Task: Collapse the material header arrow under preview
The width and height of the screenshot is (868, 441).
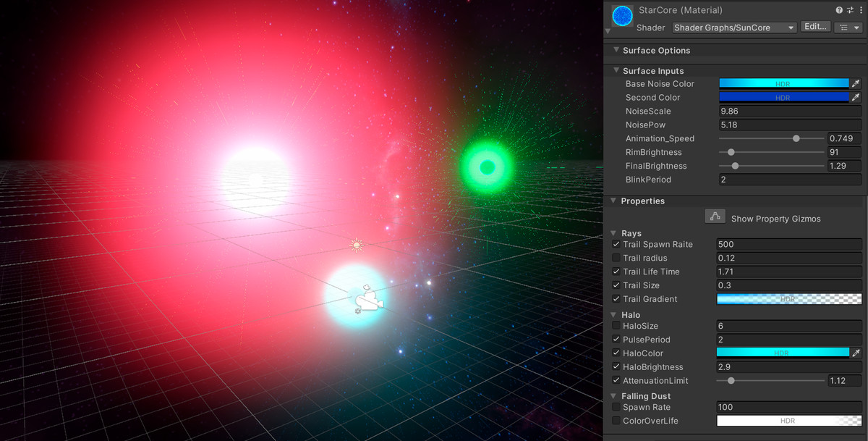Action: pyautogui.click(x=608, y=31)
